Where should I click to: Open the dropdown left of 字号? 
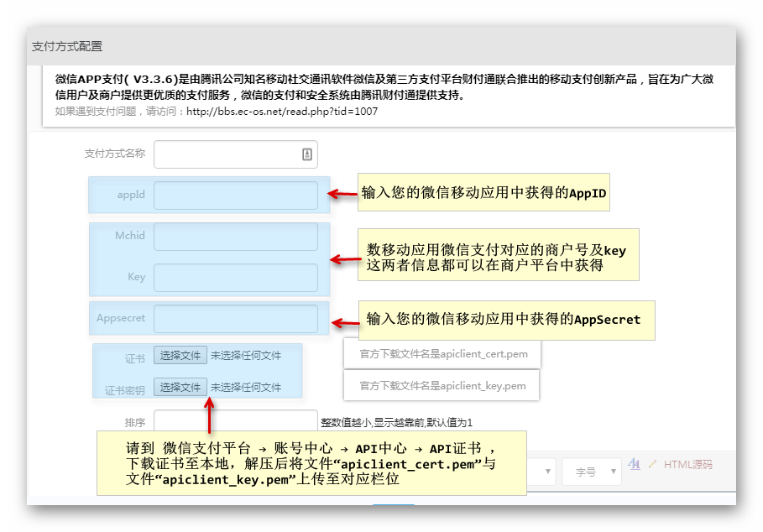tap(541, 472)
